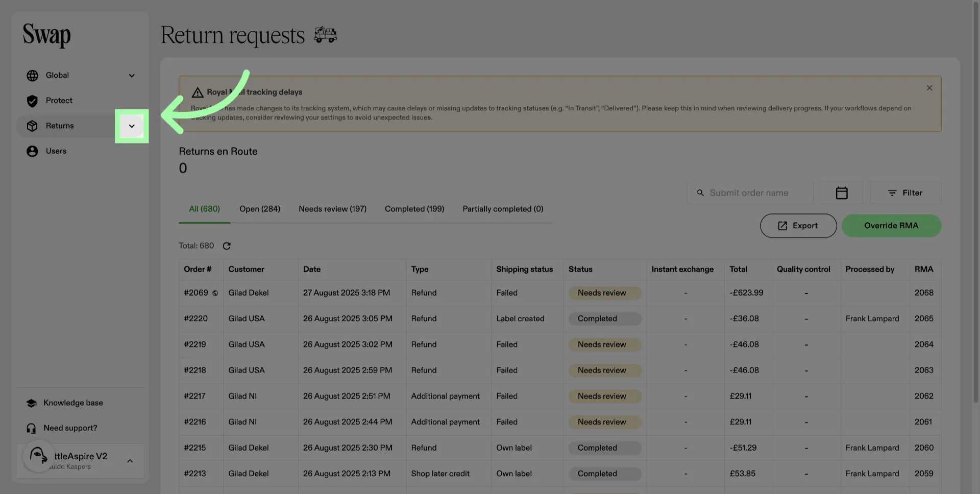Switch to the Open (284) tab
Screen dimensions: 980x494
[260, 209]
